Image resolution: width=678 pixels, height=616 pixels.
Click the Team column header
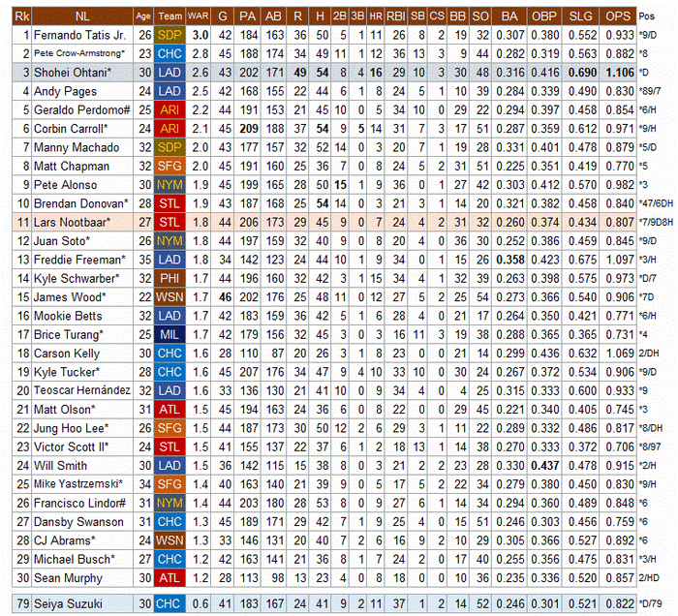(x=169, y=16)
